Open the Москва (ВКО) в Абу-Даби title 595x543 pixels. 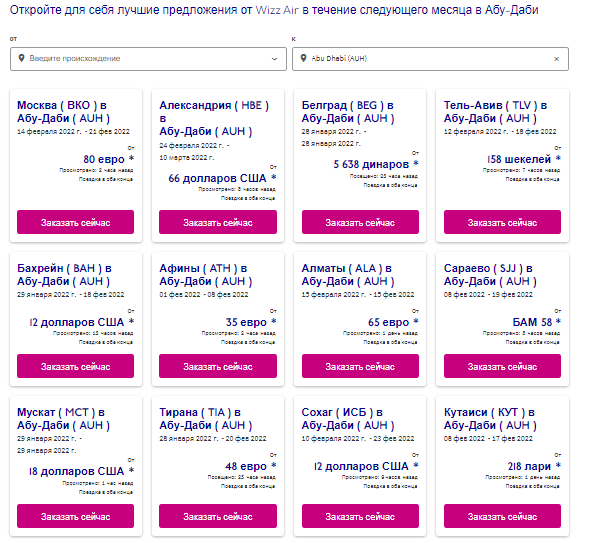click(63, 112)
